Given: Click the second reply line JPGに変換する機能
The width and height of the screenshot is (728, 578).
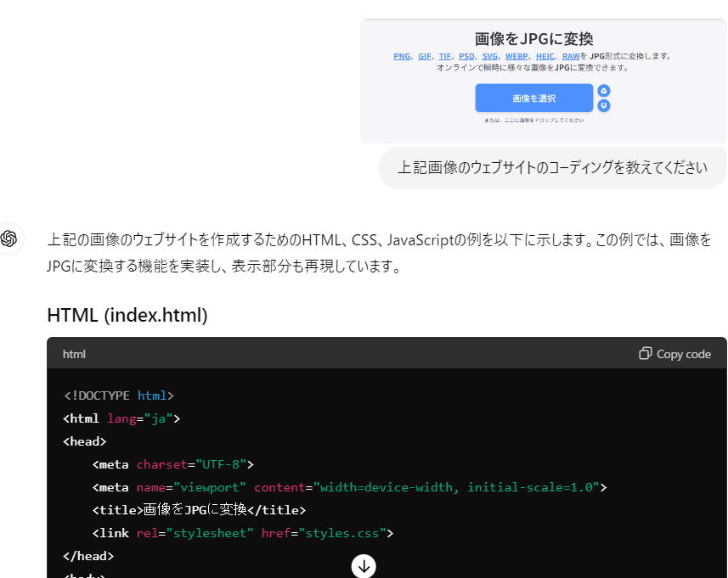Looking at the screenshot, I should 223,267.
